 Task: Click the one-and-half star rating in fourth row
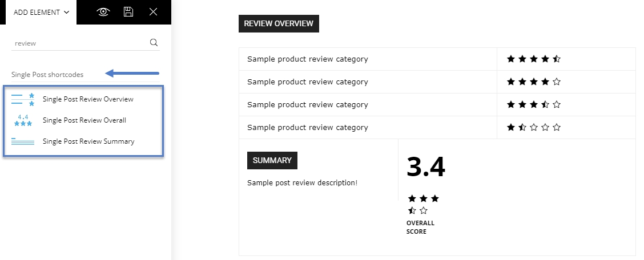(x=533, y=128)
